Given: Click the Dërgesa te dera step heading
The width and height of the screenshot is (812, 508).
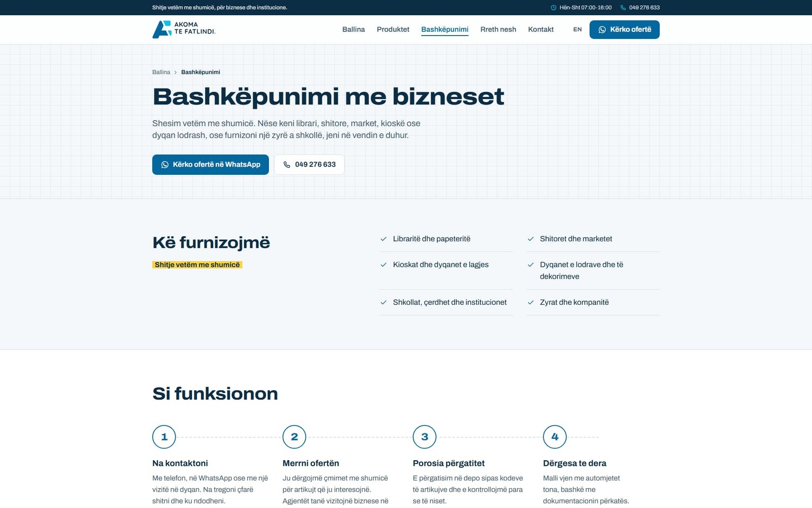Looking at the screenshot, I should [574, 463].
